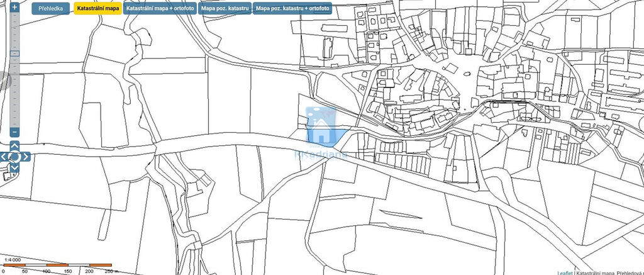The image size is (644, 275).
Task: Switch to Přehledka map view
Action: (50, 9)
